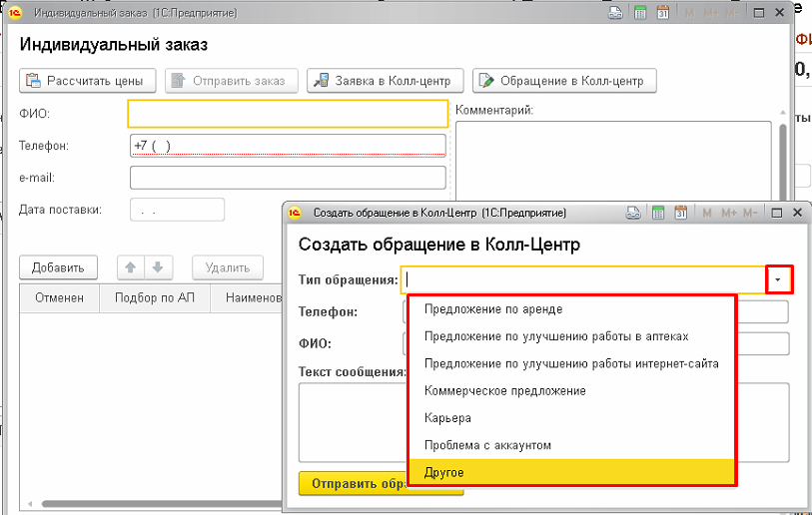The image size is (812, 515).
Task: Open calendar icon in the Создать обращение dialog
Action: [681, 213]
